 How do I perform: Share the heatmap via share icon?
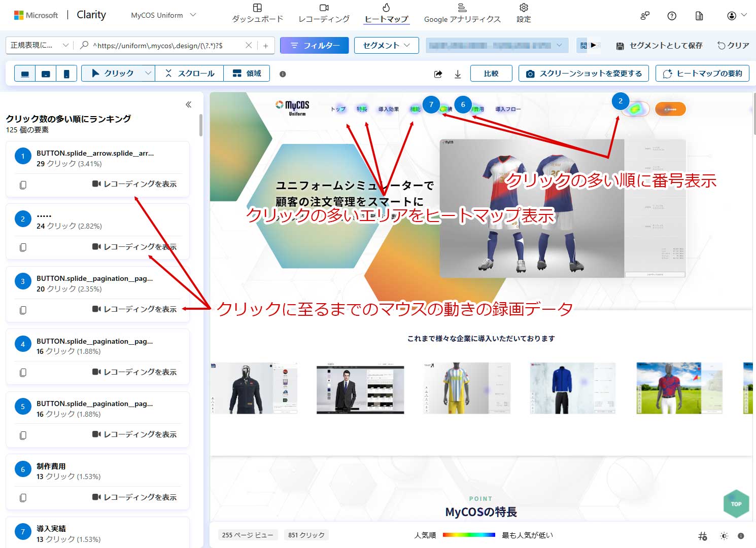(x=438, y=74)
